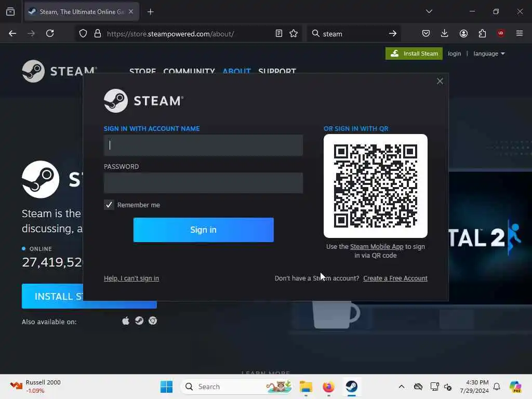Bookmark this page with the star icon
This screenshot has height=399, width=532.
(294, 33)
